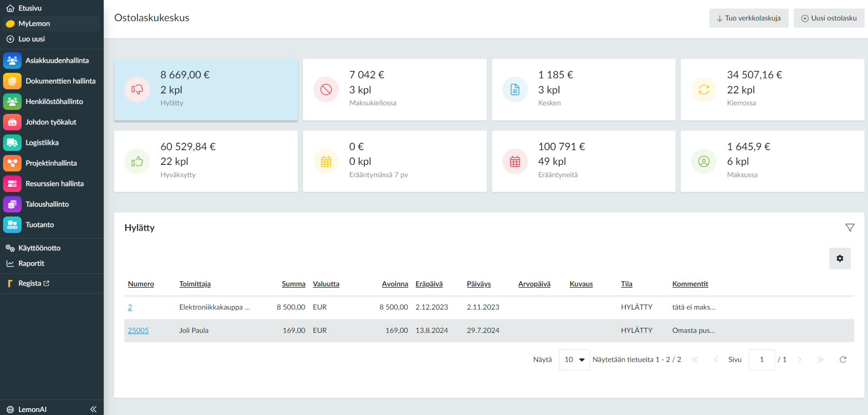
Task: Open Raportit in the sidebar menu
Action: click(x=31, y=264)
